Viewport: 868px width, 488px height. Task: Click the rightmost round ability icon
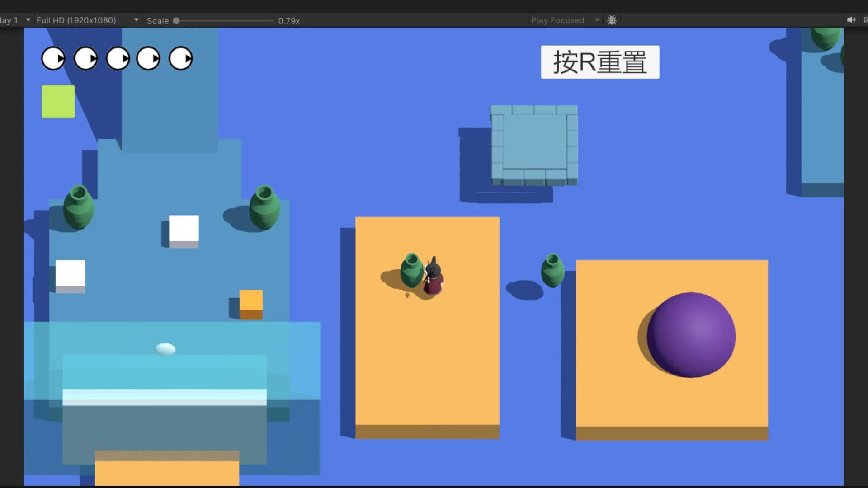[181, 58]
